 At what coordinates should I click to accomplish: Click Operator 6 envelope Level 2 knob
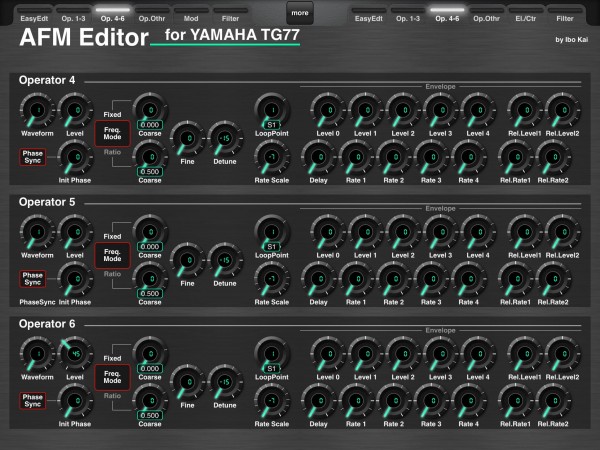click(x=403, y=354)
